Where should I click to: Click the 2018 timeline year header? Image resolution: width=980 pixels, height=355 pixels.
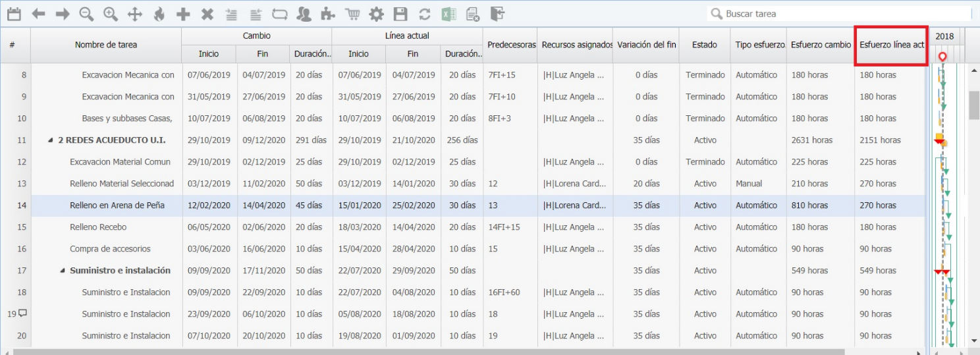(944, 37)
